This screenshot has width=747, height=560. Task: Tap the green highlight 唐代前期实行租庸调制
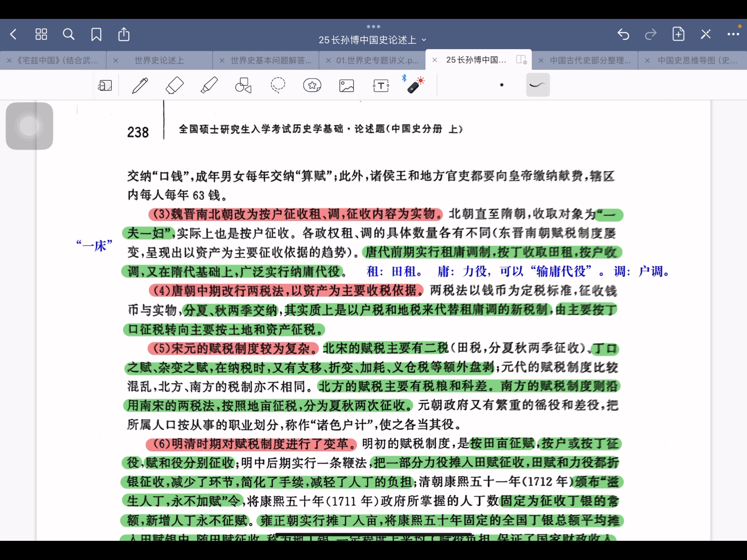[492, 252]
